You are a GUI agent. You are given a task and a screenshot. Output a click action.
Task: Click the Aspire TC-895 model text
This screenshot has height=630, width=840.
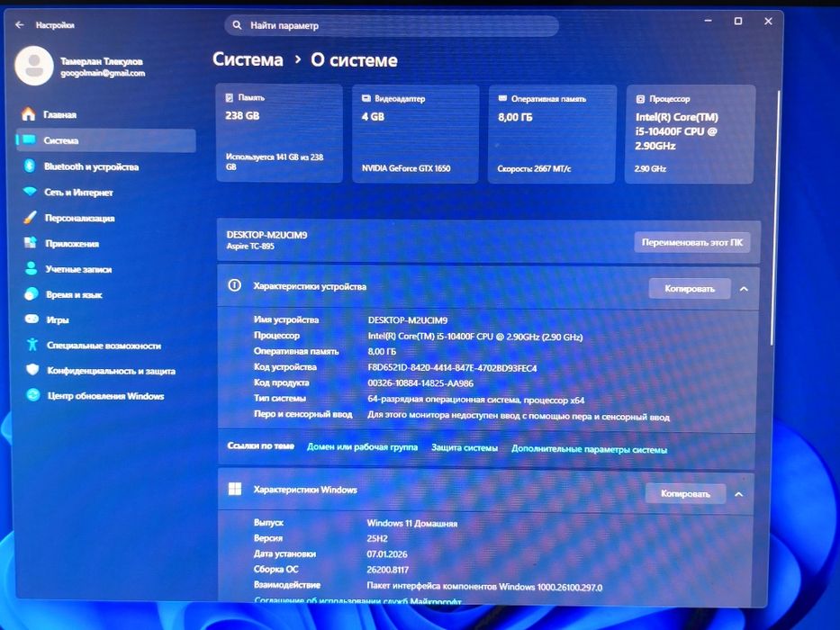pyautogui.click(x=250, y=246)
